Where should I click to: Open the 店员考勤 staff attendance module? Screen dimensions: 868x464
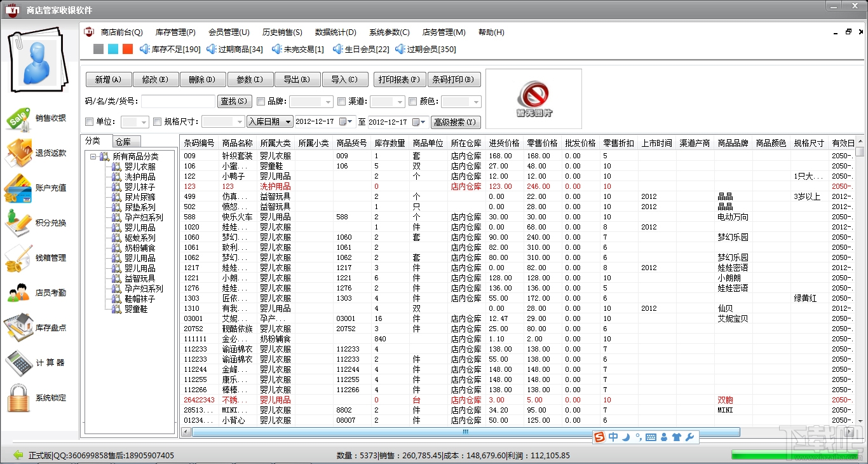19,293
